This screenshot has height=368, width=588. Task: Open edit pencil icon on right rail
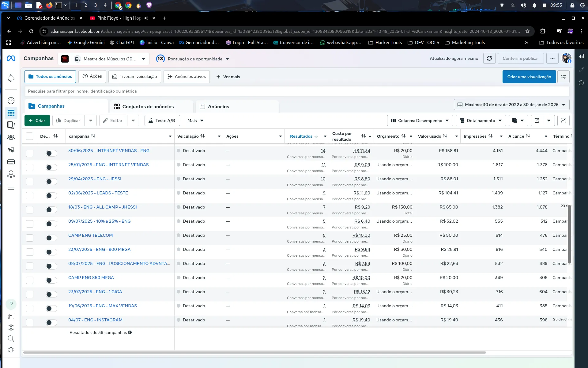pyautogui.click(x=581, y=69)
